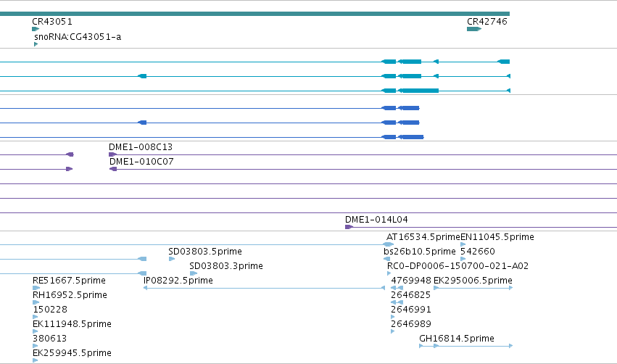Click the AT16534.5prime EST label
Image resolution: width=617 pixels, height=364 pixels.
pyautogui.click(x=423, y=237)
